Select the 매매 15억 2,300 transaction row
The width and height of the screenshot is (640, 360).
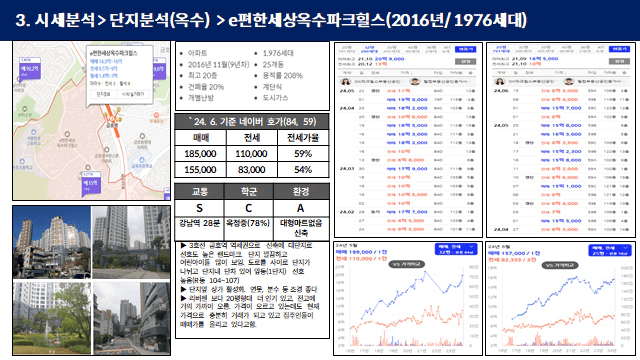pyautogui.click(x=561, y=151)
